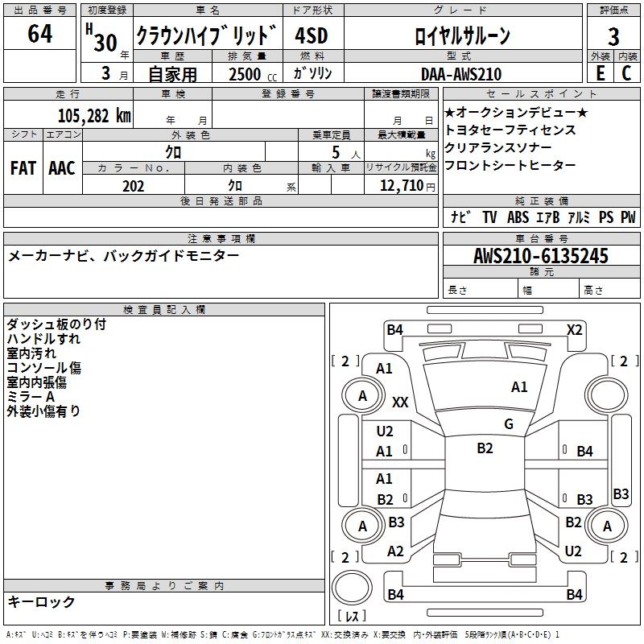Image resolution: width=644 pixels, height=644 pixels.
Task: Click "フロントシートヒーター" line
Action: tap(510, 165)
